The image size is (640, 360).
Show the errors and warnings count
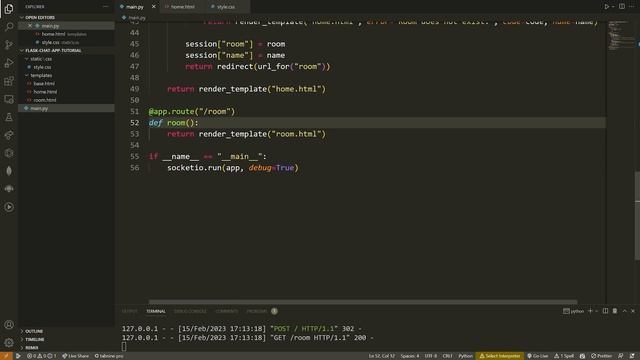[x=42, y=356]
